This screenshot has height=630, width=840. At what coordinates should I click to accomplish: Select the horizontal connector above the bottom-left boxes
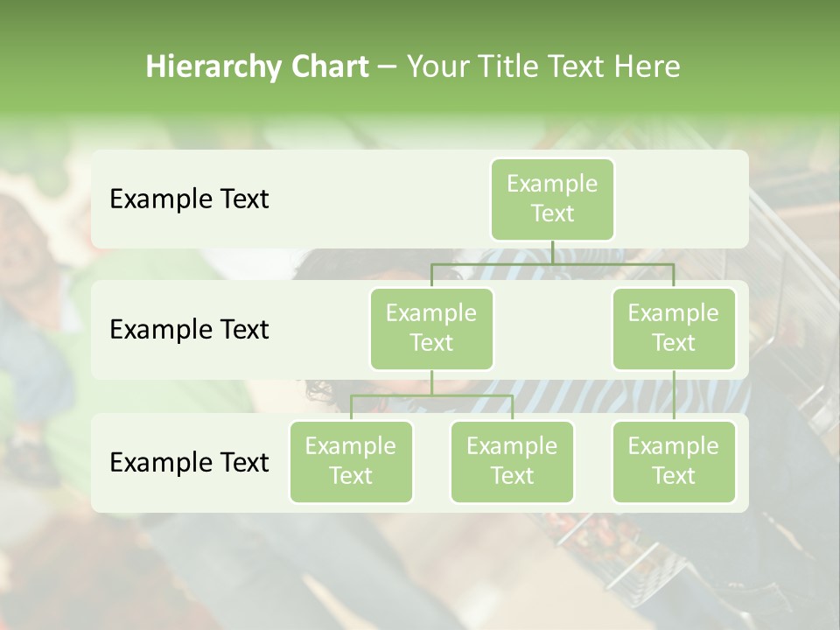431,395
